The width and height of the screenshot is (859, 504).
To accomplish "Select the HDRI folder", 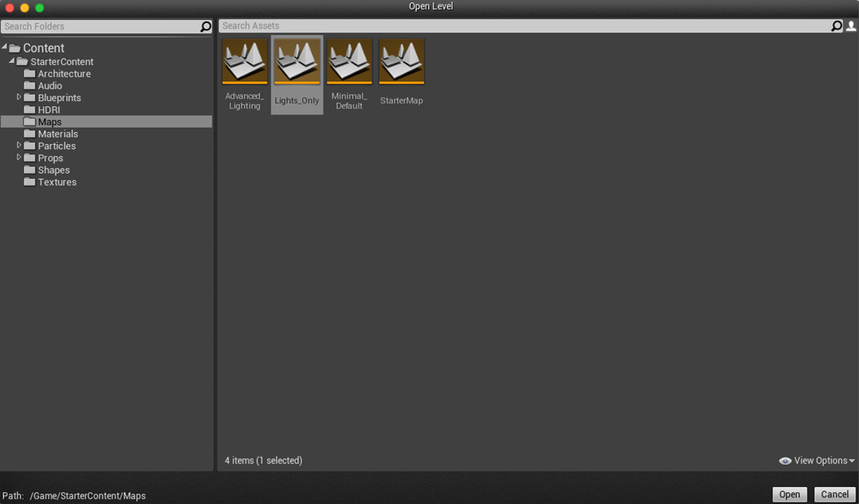I will pyautogui.click(x=50, y=109).
